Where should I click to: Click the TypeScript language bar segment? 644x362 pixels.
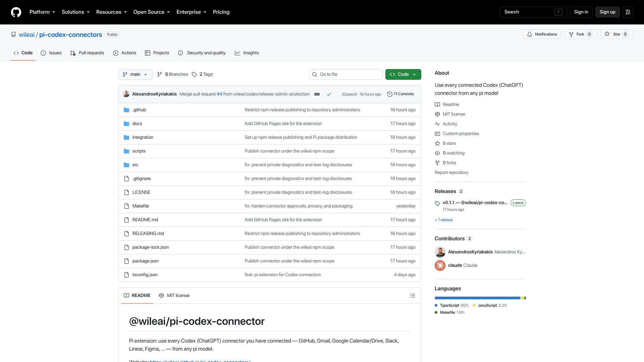coord(477,298)
